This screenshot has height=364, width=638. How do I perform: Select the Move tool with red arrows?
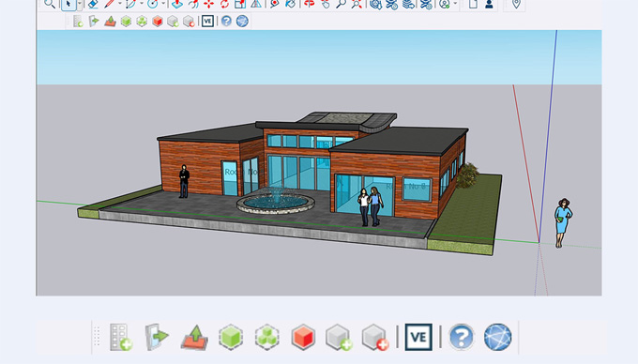point(208,4)
